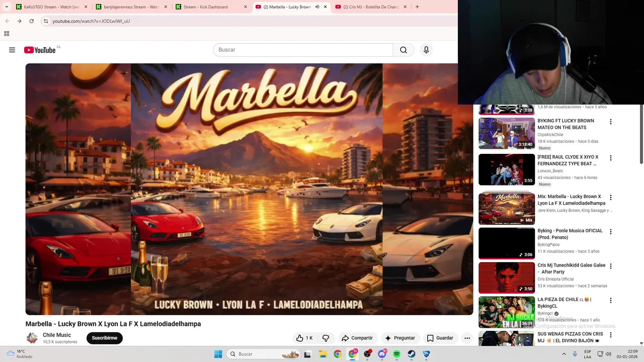This screenshot has height=362, width=644.
Task: Open options for LA PIEZA DE CHILE video
Action: pos(611,300)
